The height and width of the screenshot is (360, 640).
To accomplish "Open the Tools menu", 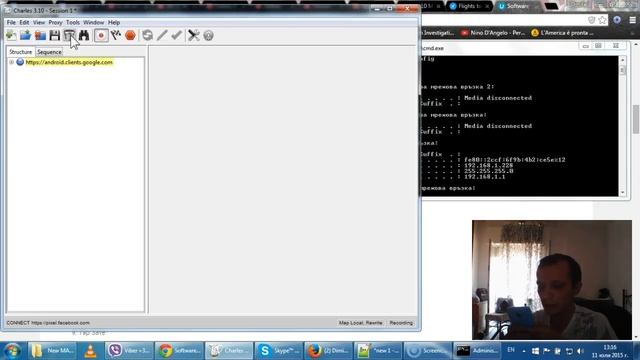I will [x=73, y=22].
